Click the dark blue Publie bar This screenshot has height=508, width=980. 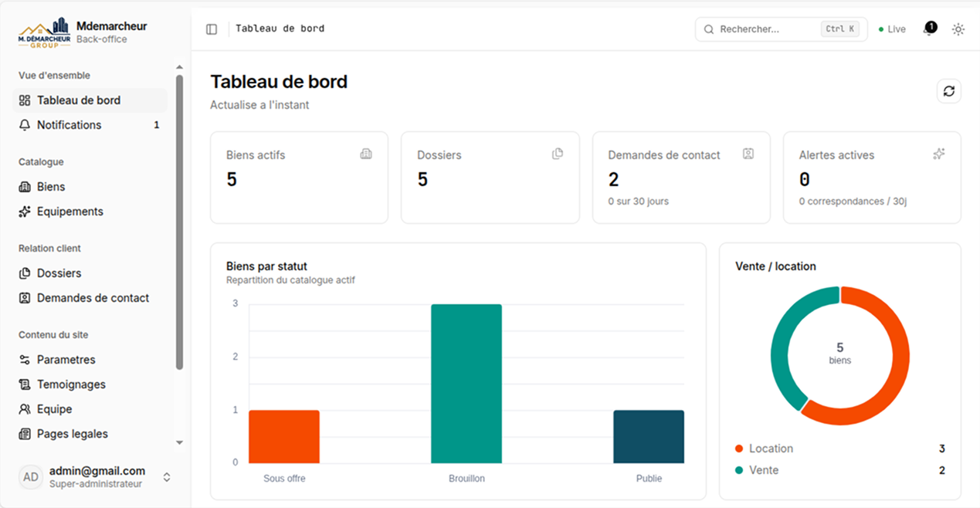click(x=649, y=436)
